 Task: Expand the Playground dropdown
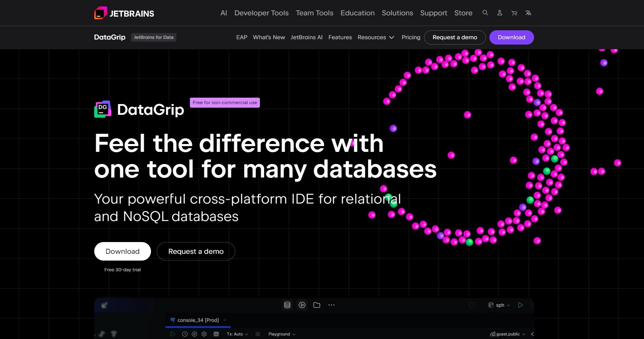point(282,334)
